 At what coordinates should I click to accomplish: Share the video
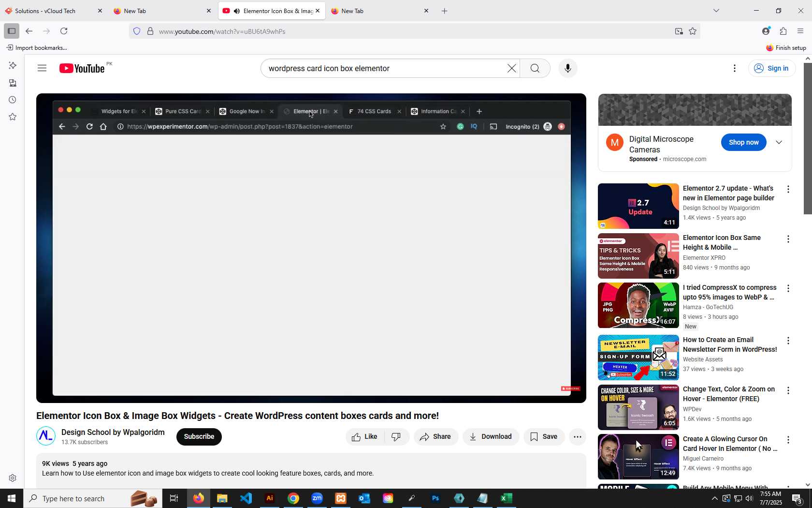pyautogui.click(x=436, y=436)
